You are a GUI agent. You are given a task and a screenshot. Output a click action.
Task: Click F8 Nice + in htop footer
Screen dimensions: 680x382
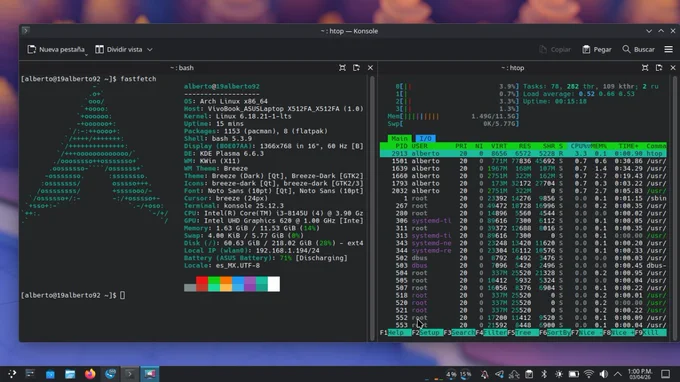pyautogui.click(x=618, y=333)
